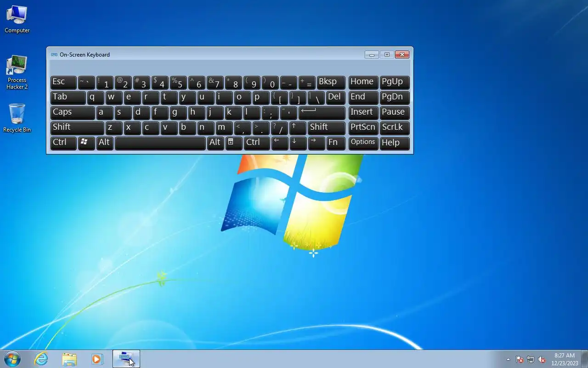588x368 pixels.
Task: Click the @ 2 key
Action: click(x=123, y=82)
